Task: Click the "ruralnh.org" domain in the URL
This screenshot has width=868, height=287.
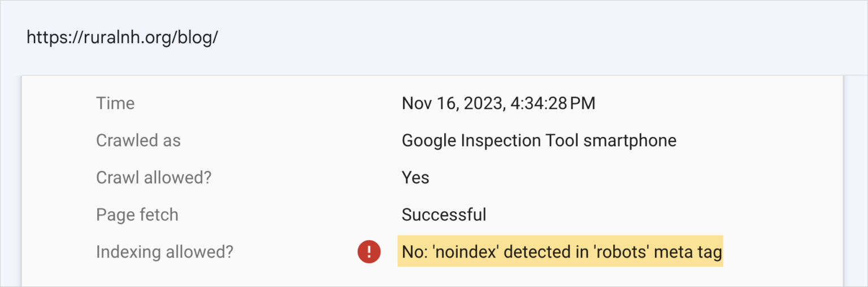Action: point(128,37)
